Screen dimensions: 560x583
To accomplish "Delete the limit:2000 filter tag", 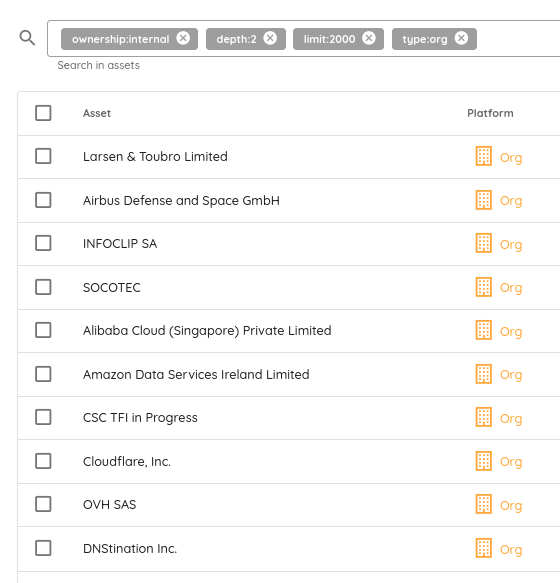I will (369, 38).
